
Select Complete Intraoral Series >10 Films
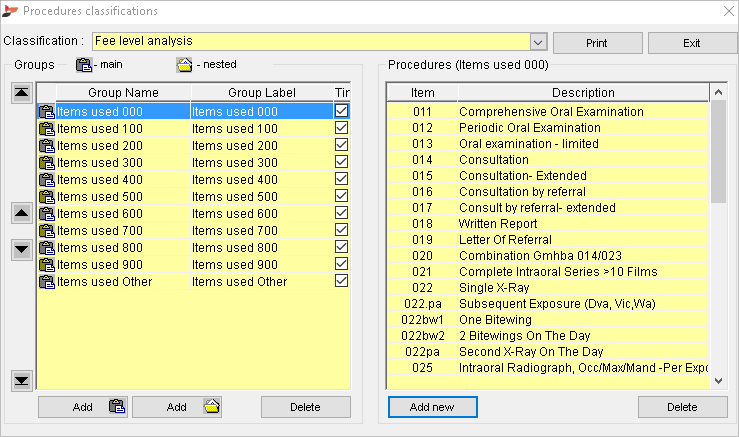coord(548,272)
